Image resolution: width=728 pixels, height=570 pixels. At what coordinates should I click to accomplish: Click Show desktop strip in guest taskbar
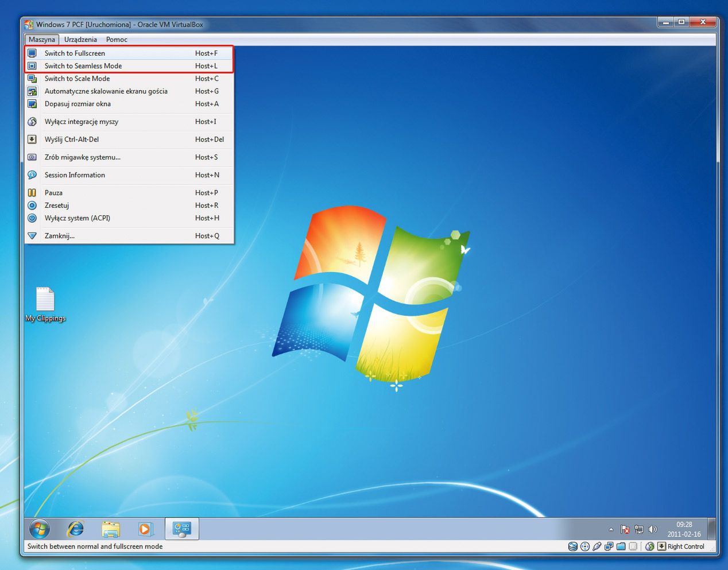coord(712,529)
